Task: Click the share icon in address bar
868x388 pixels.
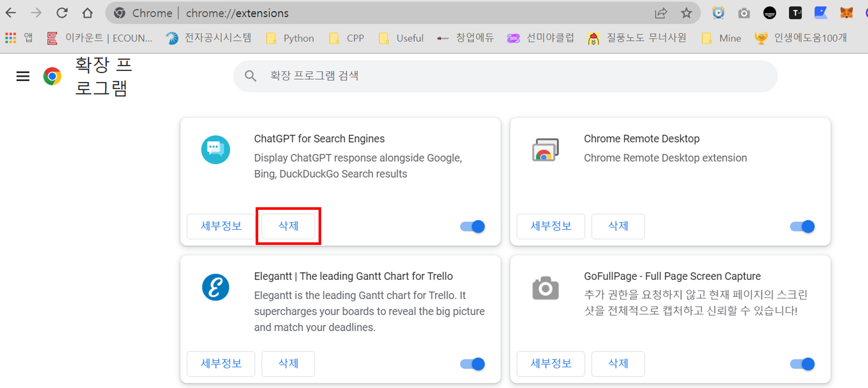Action: [661, 13]
